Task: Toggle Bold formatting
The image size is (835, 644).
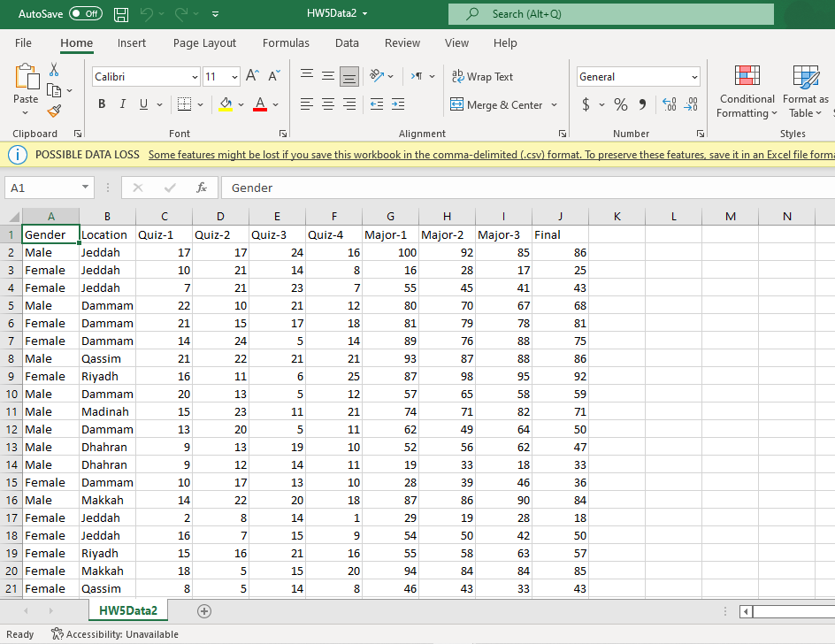Action: coord(102,104)
